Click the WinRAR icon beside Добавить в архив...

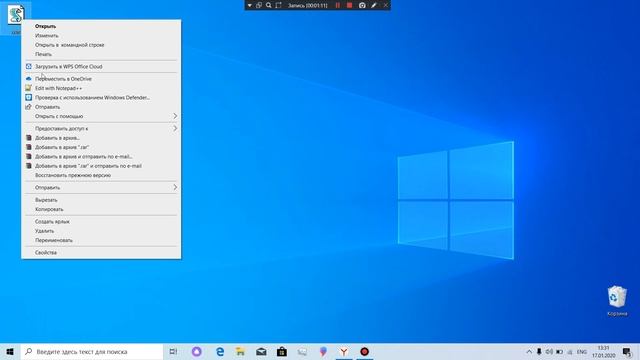(29, 138)
